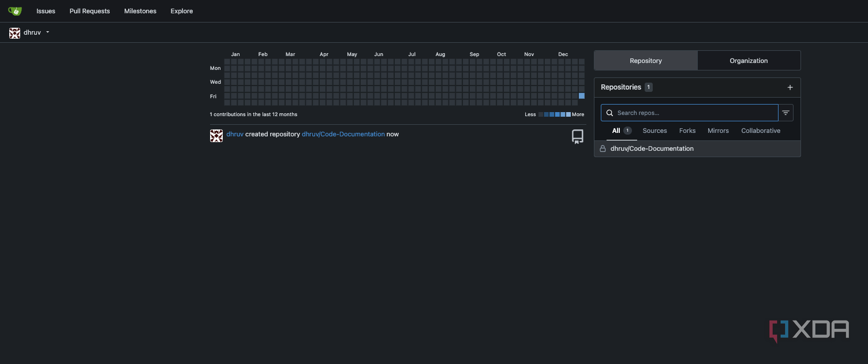This screenshot has height=364, width=868.
Task: Expand the dhruv context switcher dropdown
Action: point(47,32)
